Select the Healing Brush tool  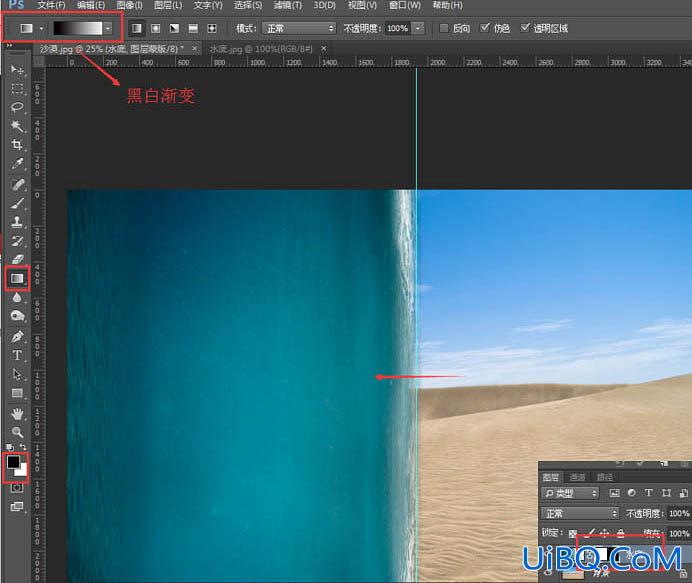pos(17,184)
